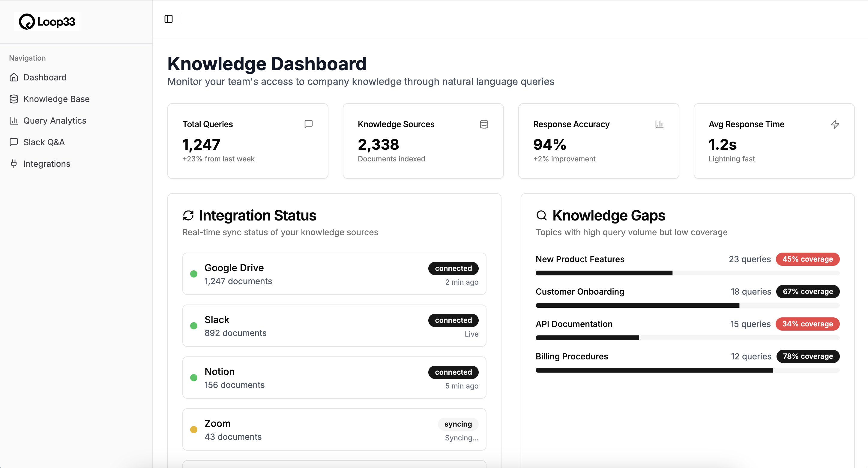
Task: Click the '5 min ago' sync time
Action: point(462,386)
